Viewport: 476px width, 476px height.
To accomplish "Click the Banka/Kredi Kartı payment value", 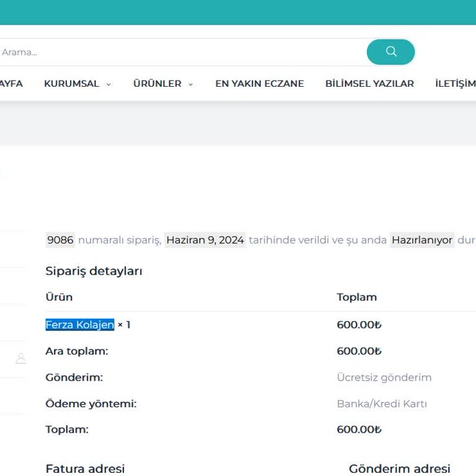I will (x=381, y=403).
